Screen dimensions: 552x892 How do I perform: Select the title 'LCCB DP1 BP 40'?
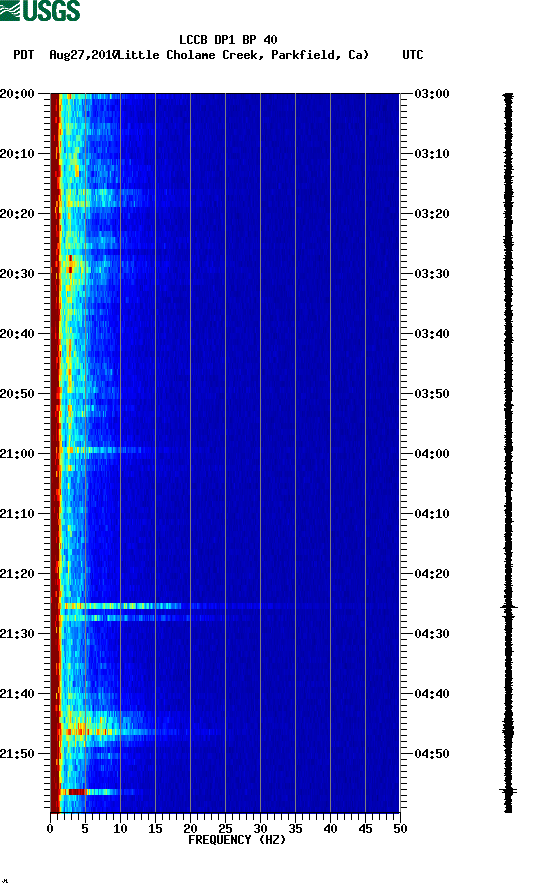tap(228, 40)
